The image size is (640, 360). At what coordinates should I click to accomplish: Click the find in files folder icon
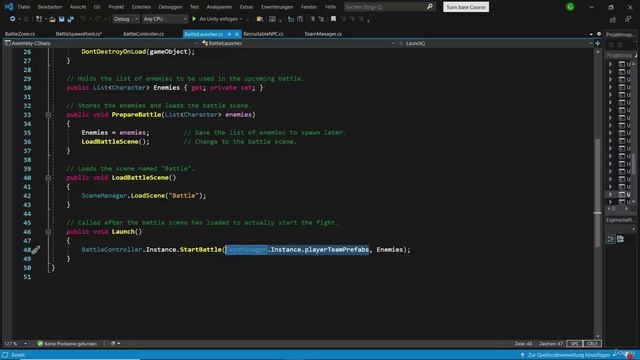point(260,19)
